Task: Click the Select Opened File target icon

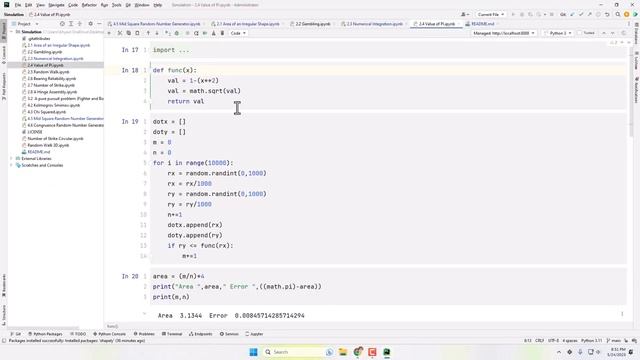Action: point(62,24)
